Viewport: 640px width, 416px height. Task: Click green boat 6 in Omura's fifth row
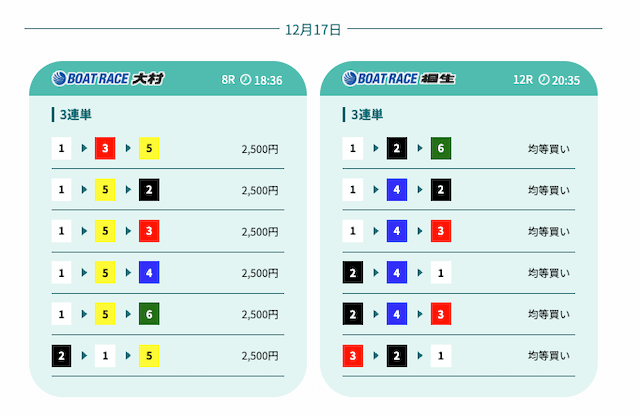point(149,314)
